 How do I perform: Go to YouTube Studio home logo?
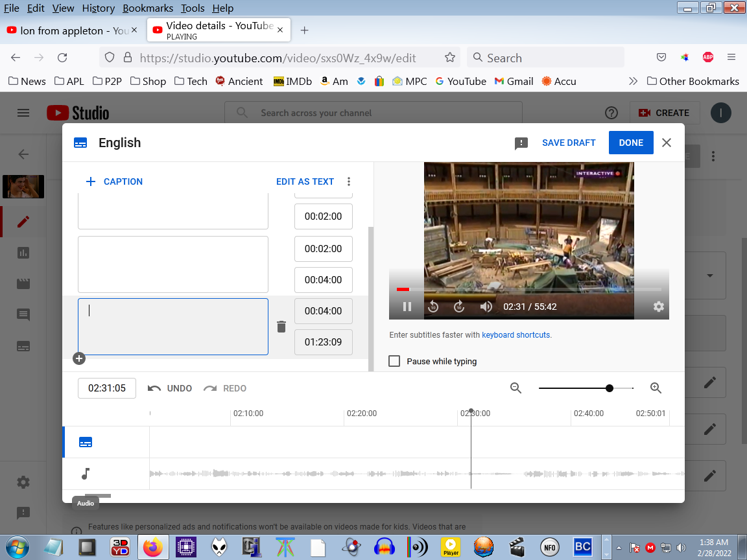coord(78,113)
